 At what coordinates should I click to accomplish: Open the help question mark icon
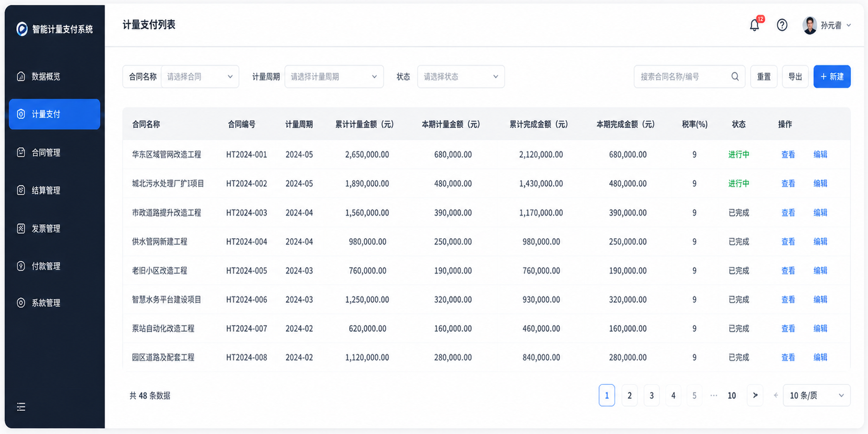pyautogui.click(x=782, y=25)
